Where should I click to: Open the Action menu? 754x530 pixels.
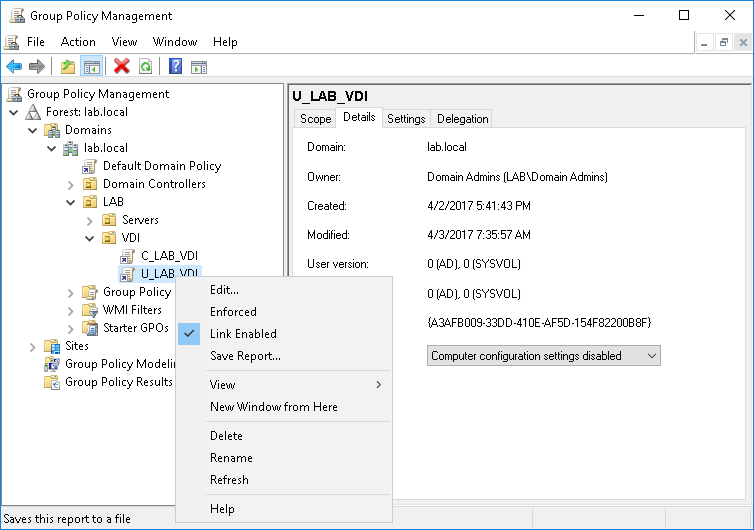point(78,42)
